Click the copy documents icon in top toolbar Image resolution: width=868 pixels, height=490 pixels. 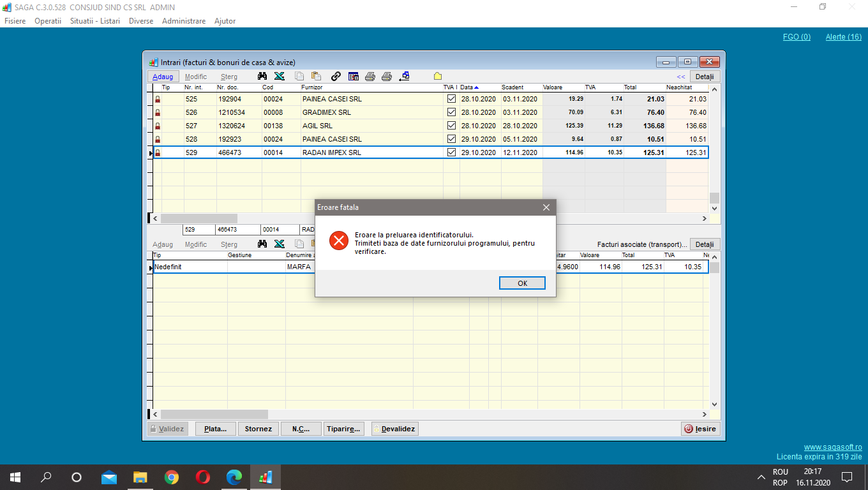pyautogui.click(x=299, y=77)
